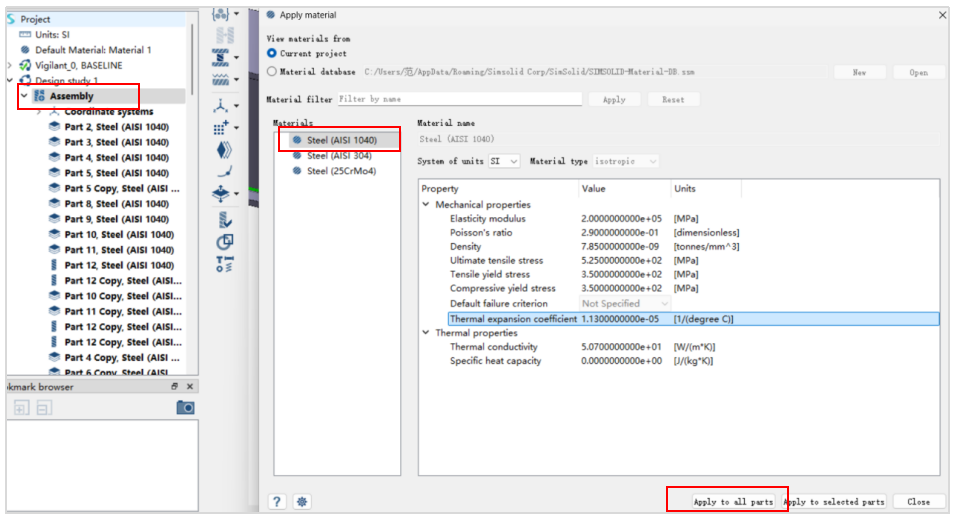Click Default Material sphere icon in tree
The image size is (957, 521).
pyautogui.click(x=25, y=50)
